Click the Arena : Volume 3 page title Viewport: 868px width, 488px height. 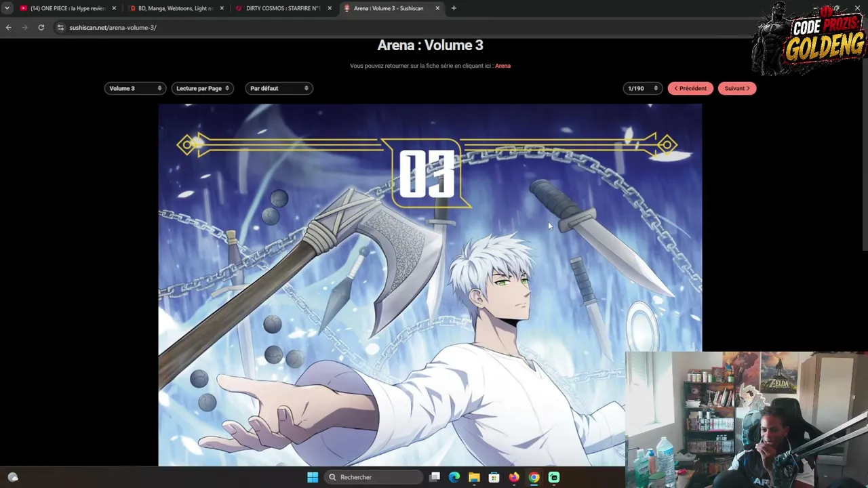click(x=430, y=45)
